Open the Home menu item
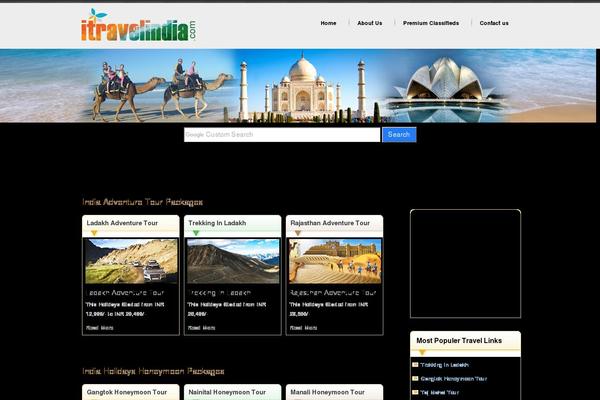The width and height of the screenshot is (600, 400). (x=328, y=23)
